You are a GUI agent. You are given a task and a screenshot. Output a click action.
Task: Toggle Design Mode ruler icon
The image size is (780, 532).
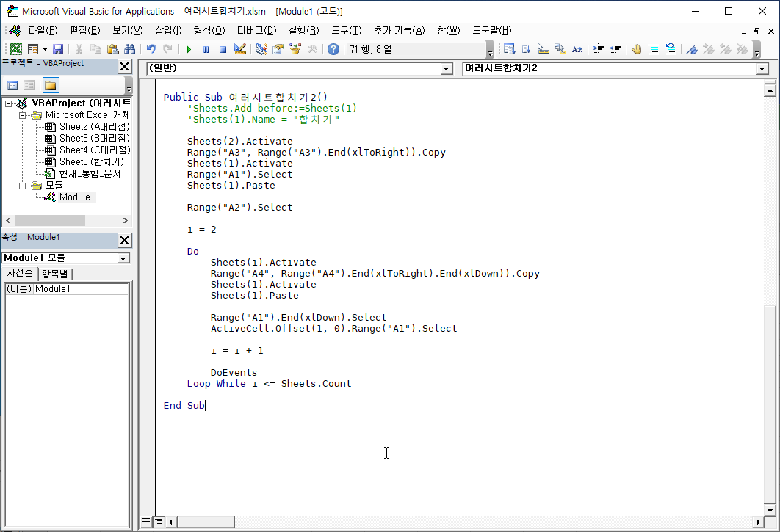(x=239, y=49)
